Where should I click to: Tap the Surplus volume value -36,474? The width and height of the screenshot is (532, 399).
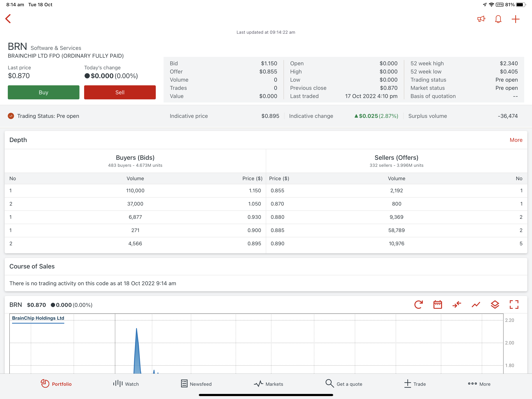[508, 116]
